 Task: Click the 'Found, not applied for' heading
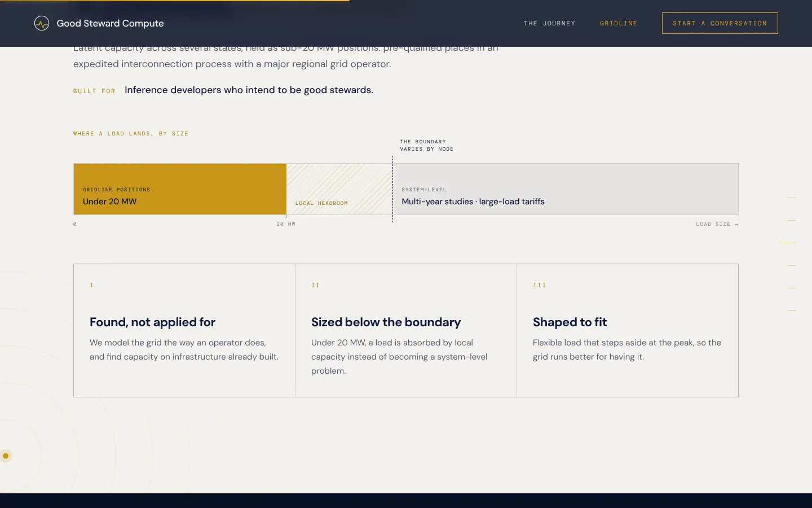[x=152, y=322]
